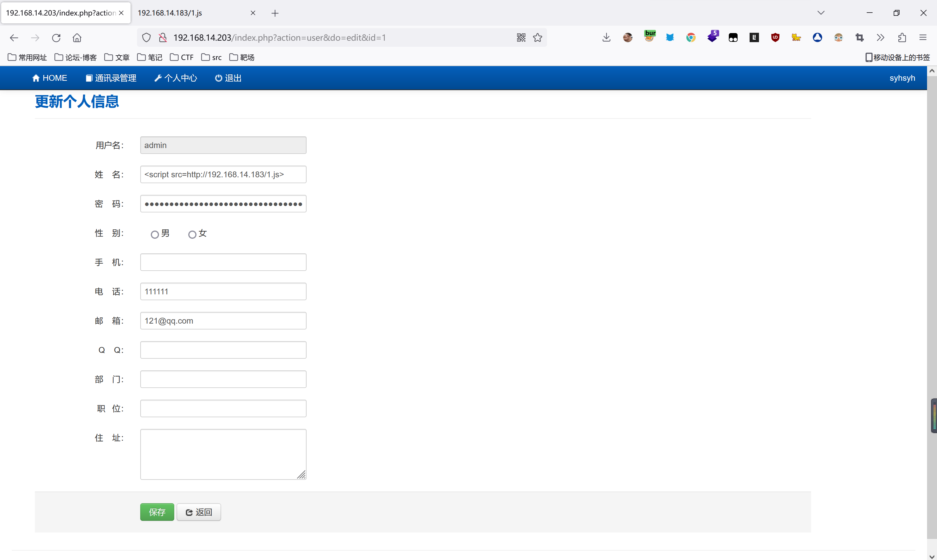Click the green 保存 button
The height and width of the screenshot is (560, 937).
pyautogui.click(x=157, y=512)
